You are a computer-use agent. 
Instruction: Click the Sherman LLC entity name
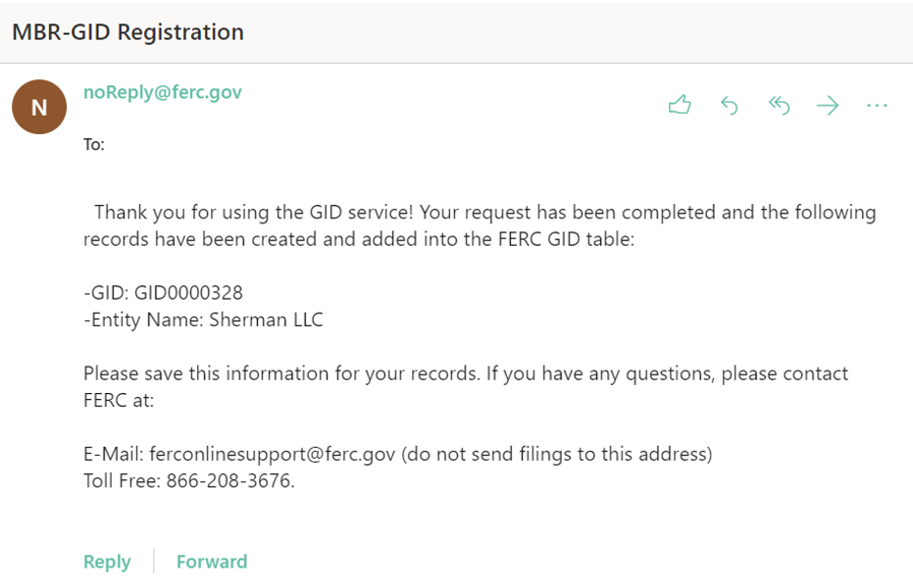(266, 319)
